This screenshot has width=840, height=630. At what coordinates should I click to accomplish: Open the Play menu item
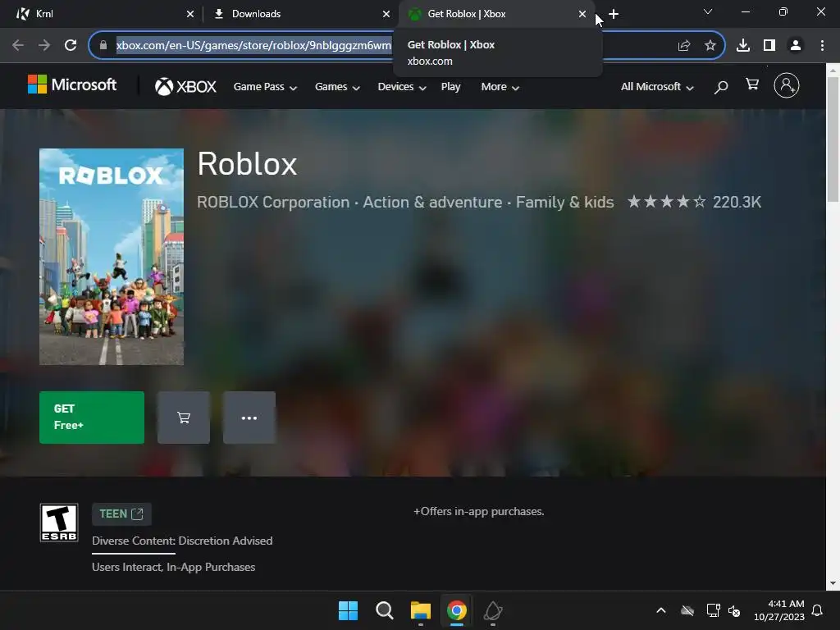[450, 87]
